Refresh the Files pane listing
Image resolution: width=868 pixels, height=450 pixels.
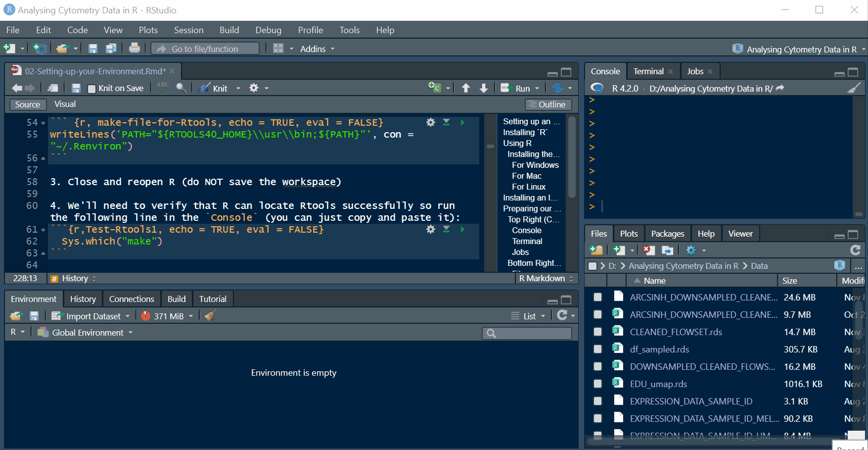pos(855,250)
